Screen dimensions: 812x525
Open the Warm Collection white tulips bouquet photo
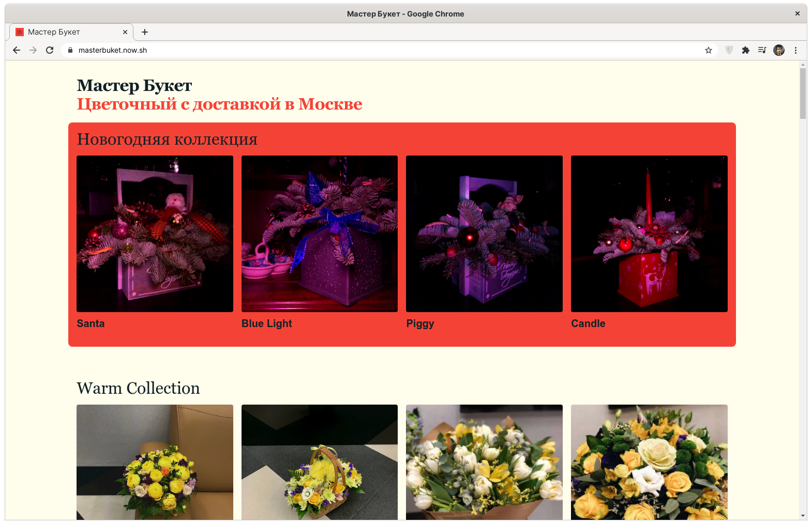484,462
